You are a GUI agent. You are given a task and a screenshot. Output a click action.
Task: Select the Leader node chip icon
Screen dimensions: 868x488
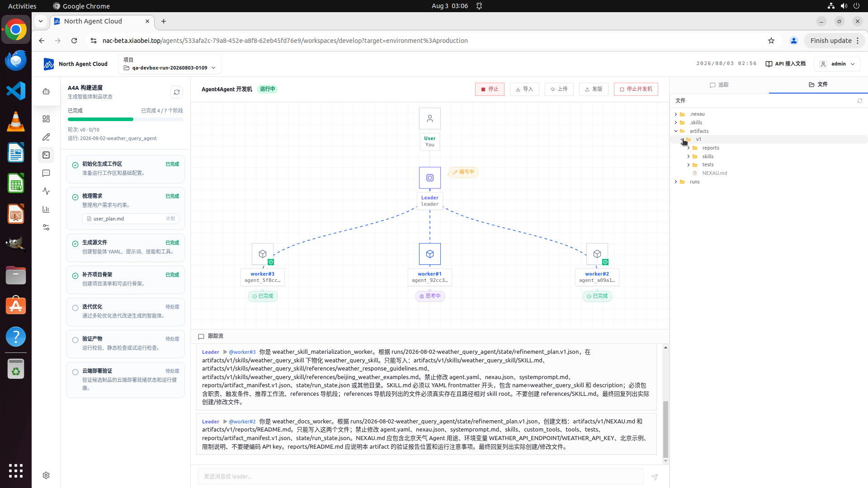(x=429, y=178)
